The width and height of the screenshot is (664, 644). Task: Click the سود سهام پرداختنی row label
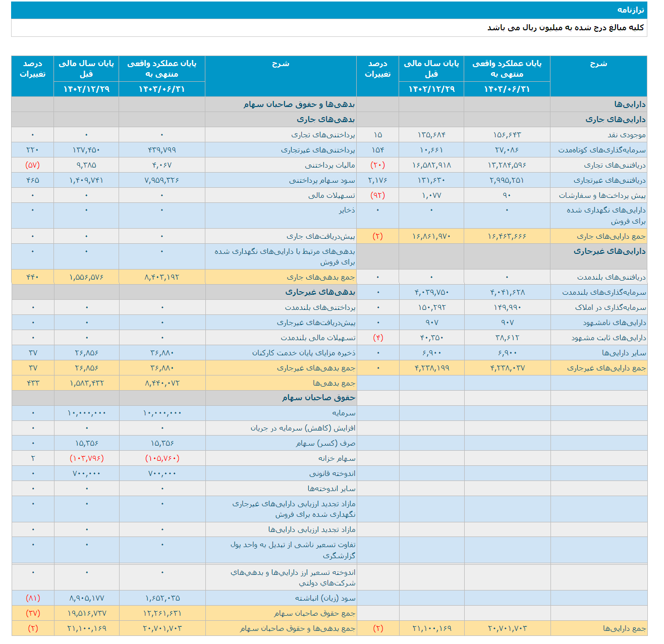322,180
